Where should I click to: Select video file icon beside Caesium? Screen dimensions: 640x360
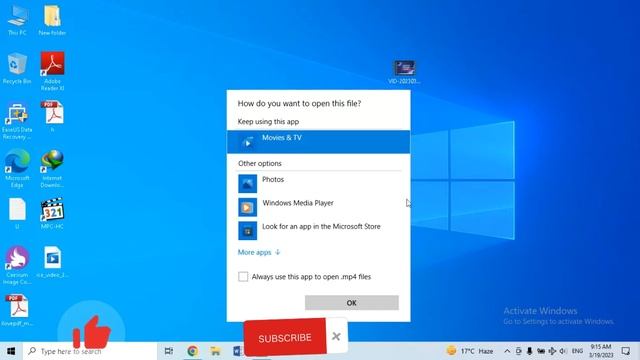tap(52, 262)
